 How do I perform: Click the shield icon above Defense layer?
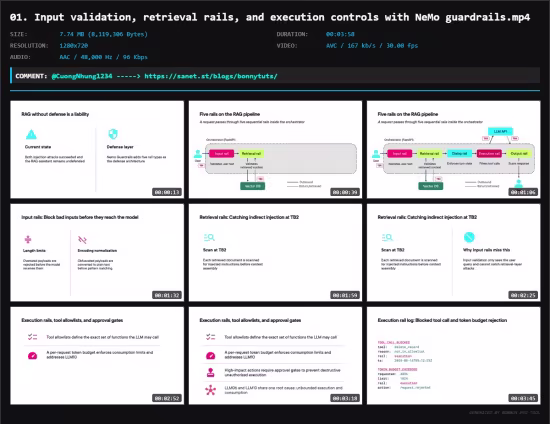tap(113, 134)
